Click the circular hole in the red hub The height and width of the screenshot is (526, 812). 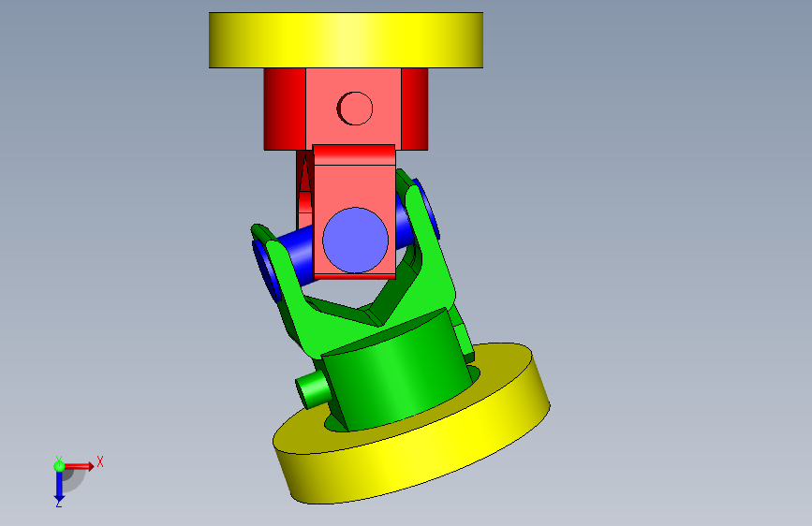[355, 109]
